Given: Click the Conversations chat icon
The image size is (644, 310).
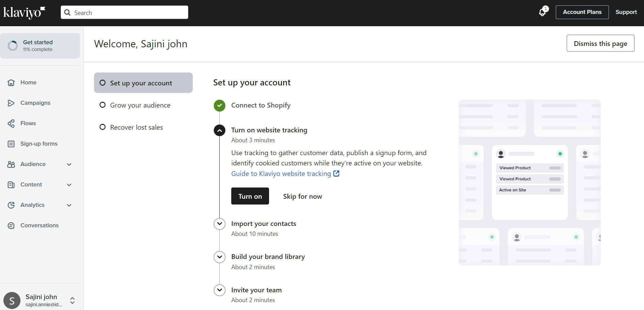Looking at the screenshot, I should [11, 226].
